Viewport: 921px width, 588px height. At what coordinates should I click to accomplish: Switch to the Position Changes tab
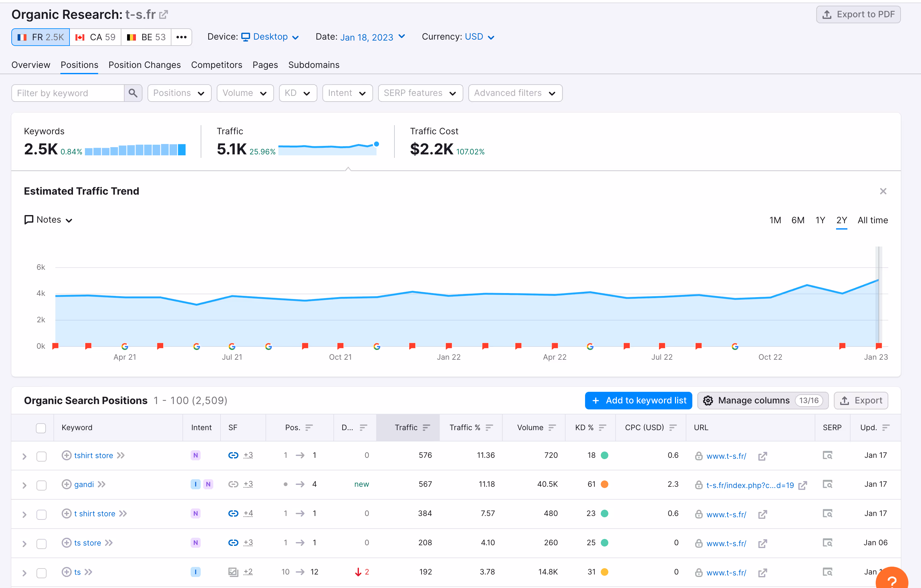coord(144,65)
